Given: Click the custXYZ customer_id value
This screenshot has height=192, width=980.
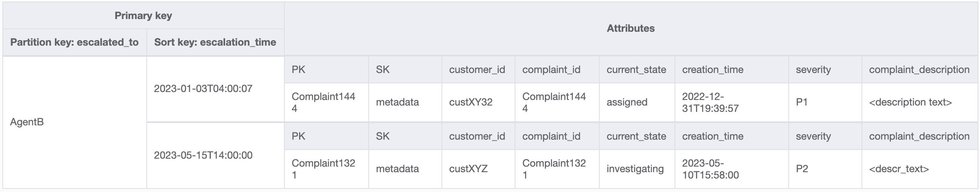Looking at the screenshot, I should point(468,169).
